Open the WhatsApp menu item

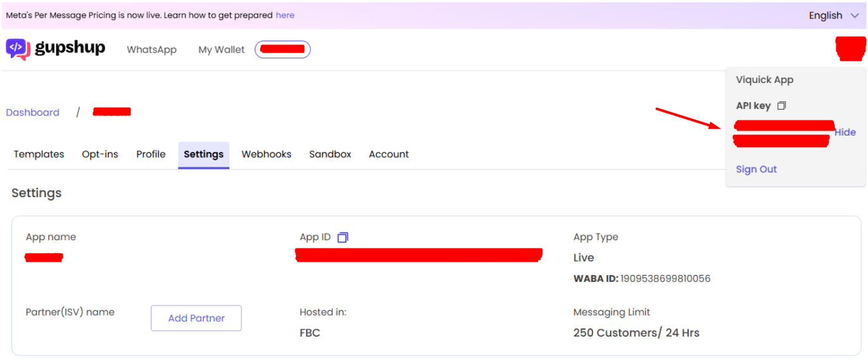[151, 49]
